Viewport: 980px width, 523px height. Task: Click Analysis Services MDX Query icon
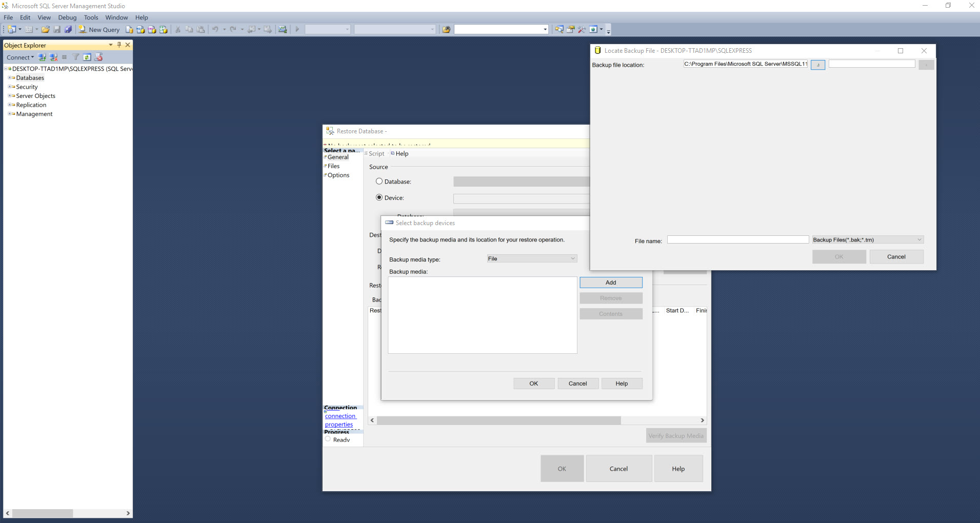[x=141, y=30]
